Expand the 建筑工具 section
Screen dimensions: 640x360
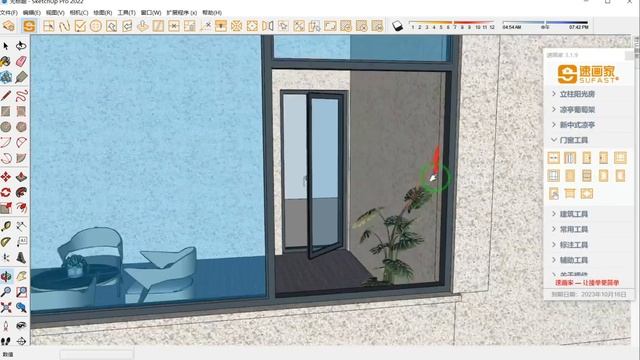pos(569,214)
